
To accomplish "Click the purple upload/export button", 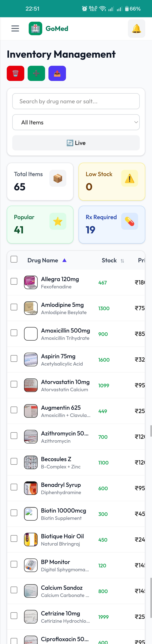I will tap(57, 73).
